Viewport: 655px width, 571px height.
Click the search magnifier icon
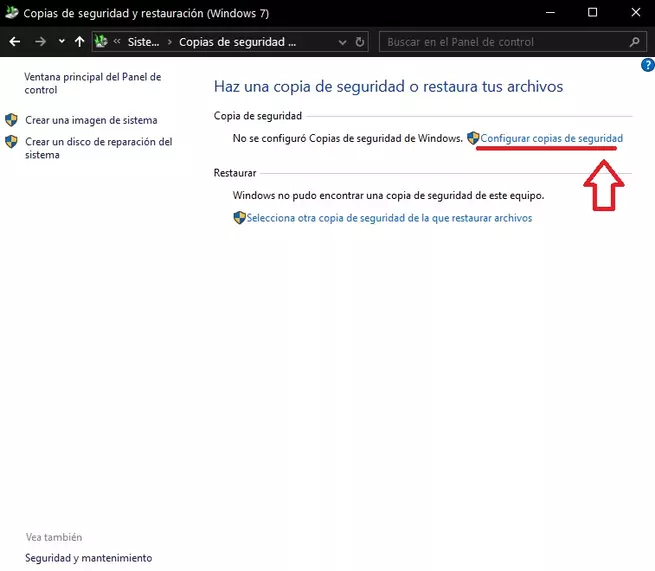pos(635,42)
